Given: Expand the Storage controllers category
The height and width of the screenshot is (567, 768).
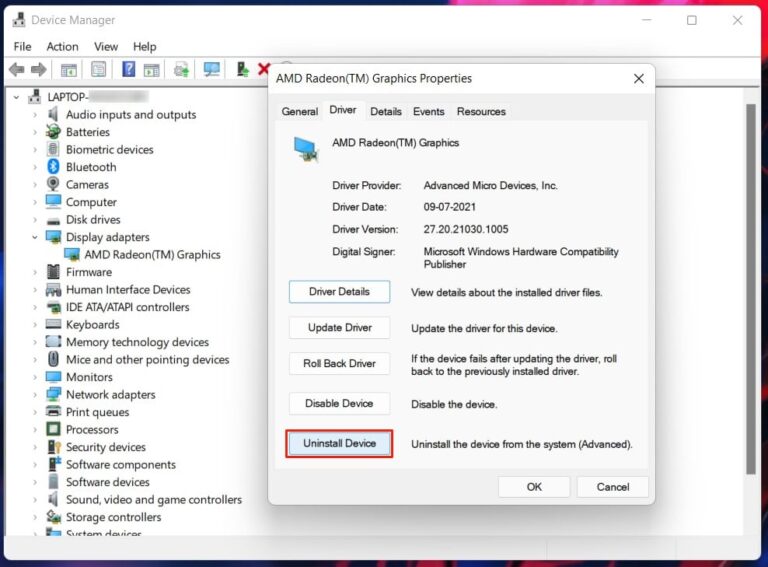Looking at the screenshot, I should 35,518.
